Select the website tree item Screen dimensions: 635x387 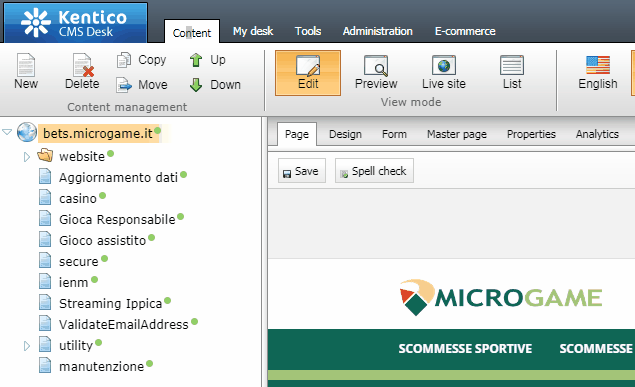click(x=82, y=156)
